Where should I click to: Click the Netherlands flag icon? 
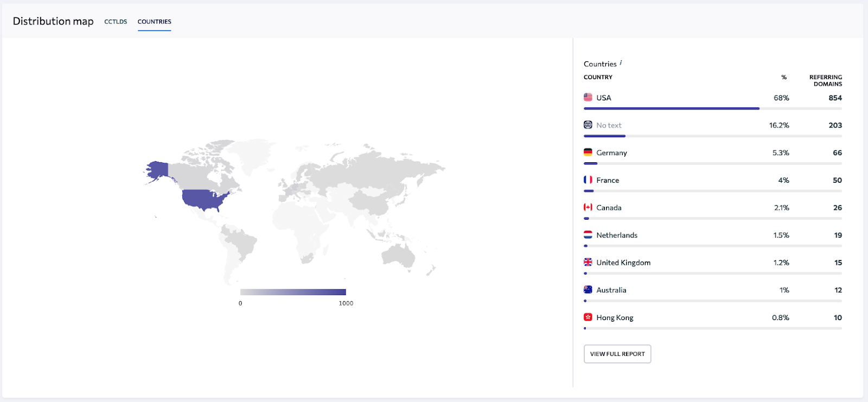pos(588,235)
